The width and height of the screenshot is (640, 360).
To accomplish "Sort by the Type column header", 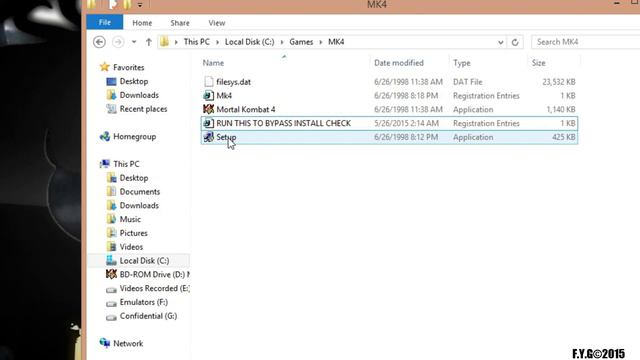I will coord(462,63).
